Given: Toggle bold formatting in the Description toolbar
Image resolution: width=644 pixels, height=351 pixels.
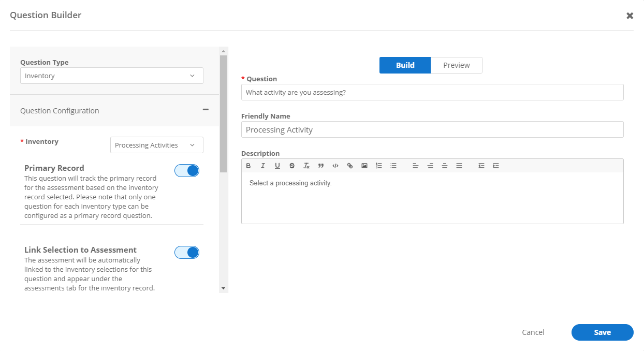Looking at the screenshot, I should pos(248,166).
